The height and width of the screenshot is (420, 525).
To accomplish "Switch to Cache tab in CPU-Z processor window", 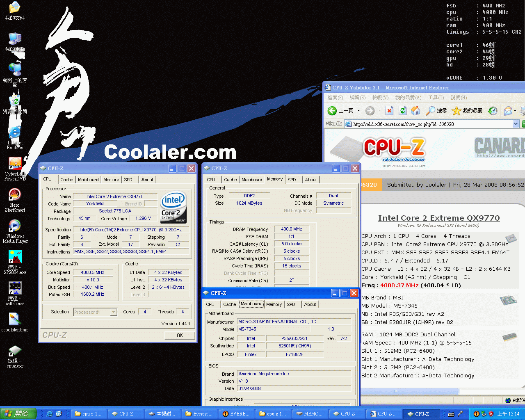I will point(67,180).
